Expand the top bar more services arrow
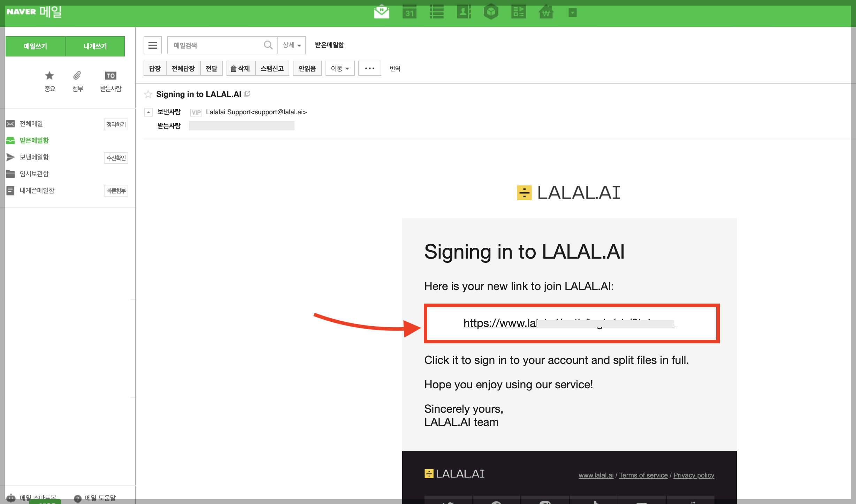The height and width of the screenshot is (504, 856). click(x=572, y=13)
